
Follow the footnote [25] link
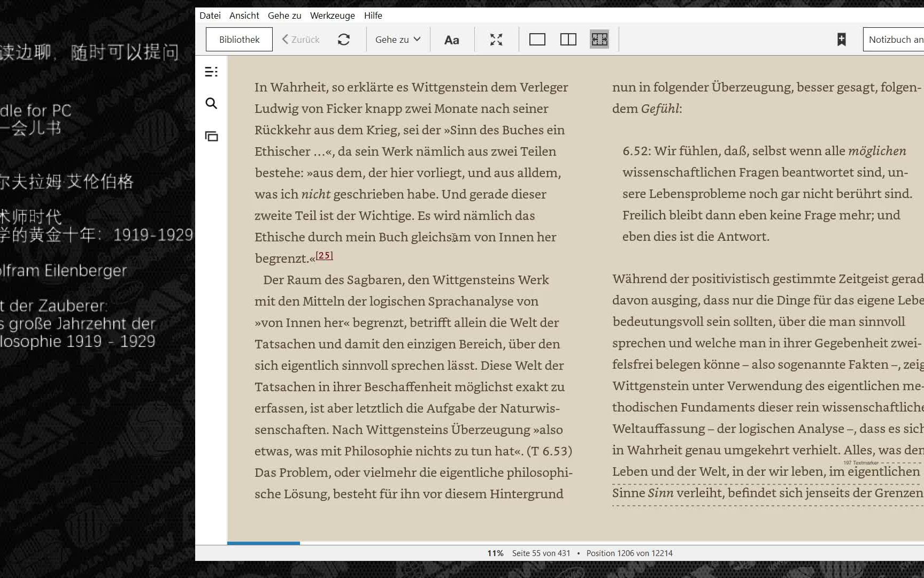click(x=324, y=255)
